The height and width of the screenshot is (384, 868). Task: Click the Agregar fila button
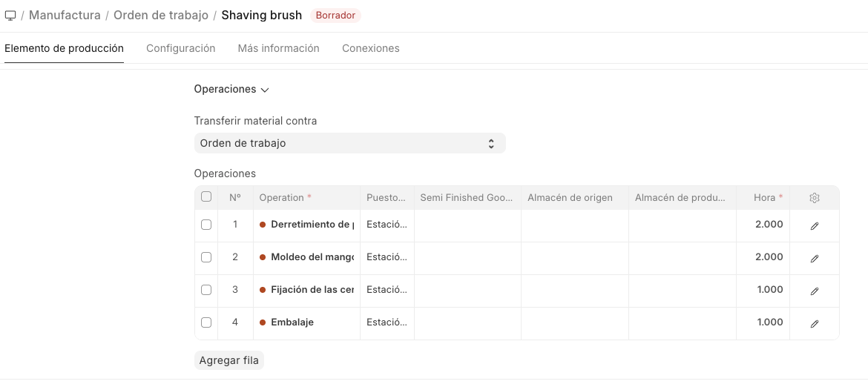tap(229, 361)
